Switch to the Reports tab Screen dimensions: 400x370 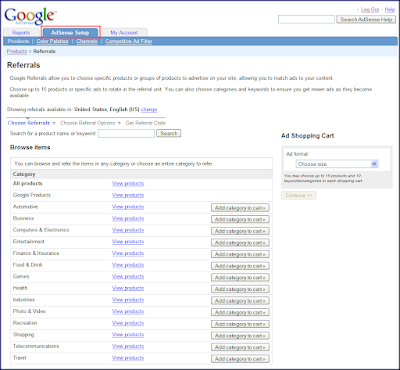[x=21, y=32]
